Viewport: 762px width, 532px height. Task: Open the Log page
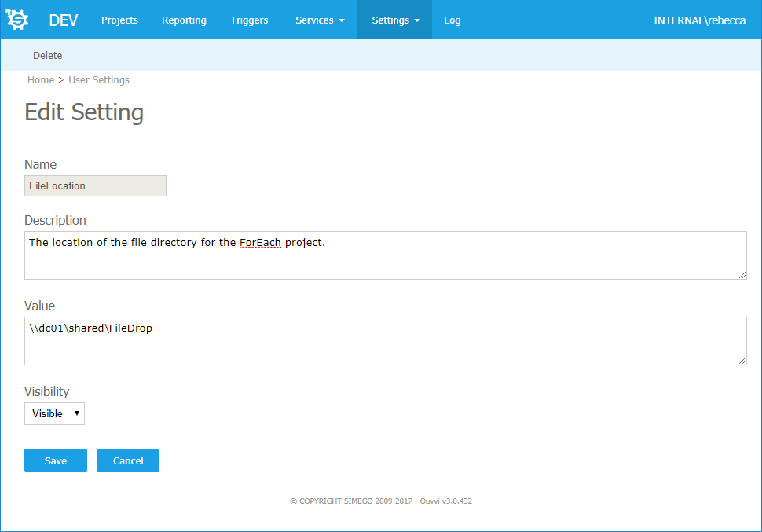pos(452,20)
